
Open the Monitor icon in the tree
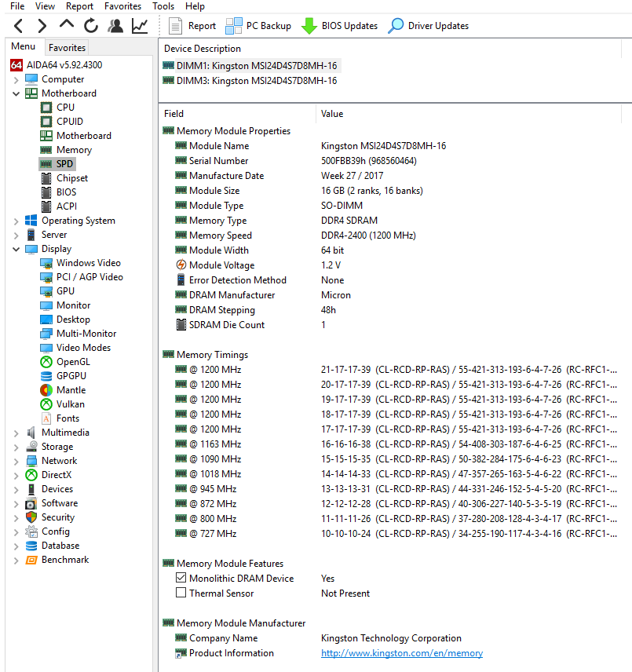46,305
